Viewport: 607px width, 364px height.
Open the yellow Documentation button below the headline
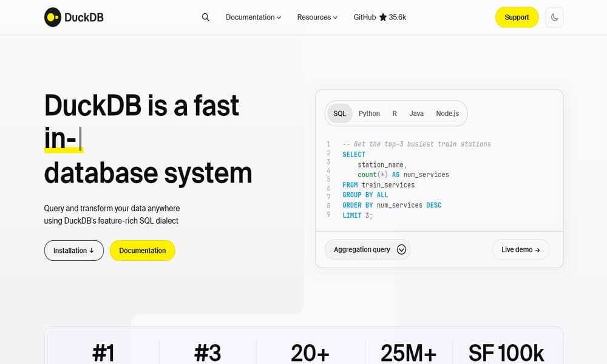(x=142, y=251)
